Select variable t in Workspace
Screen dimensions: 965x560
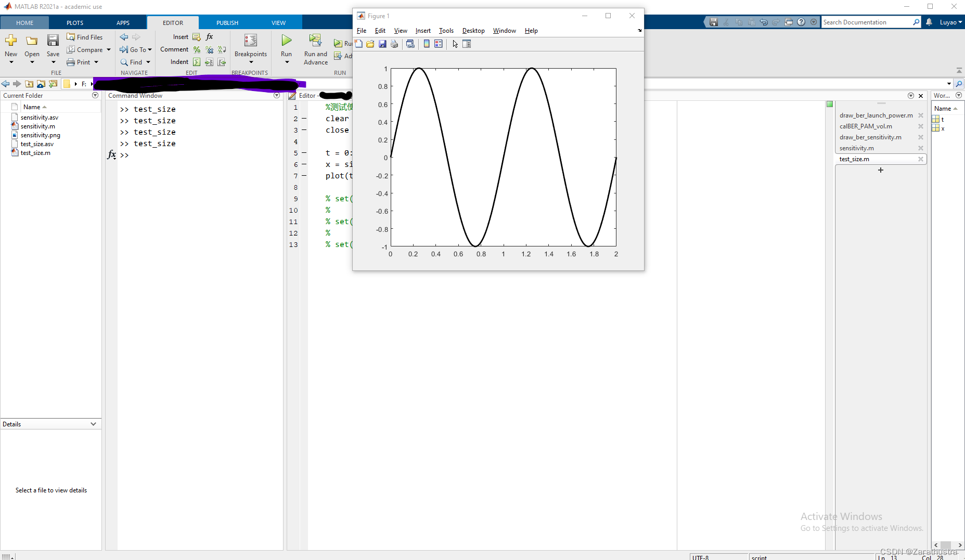pos(942,120)
